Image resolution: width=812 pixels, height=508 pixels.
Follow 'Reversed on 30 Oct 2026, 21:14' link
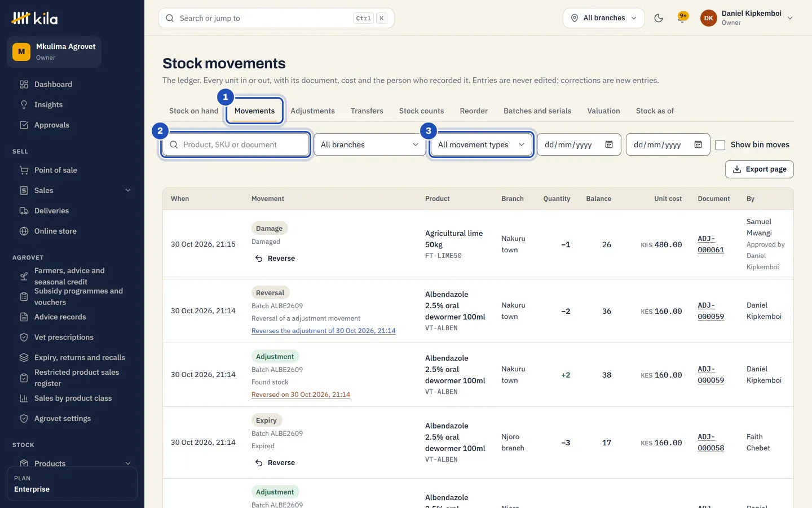tap(301, 395)
